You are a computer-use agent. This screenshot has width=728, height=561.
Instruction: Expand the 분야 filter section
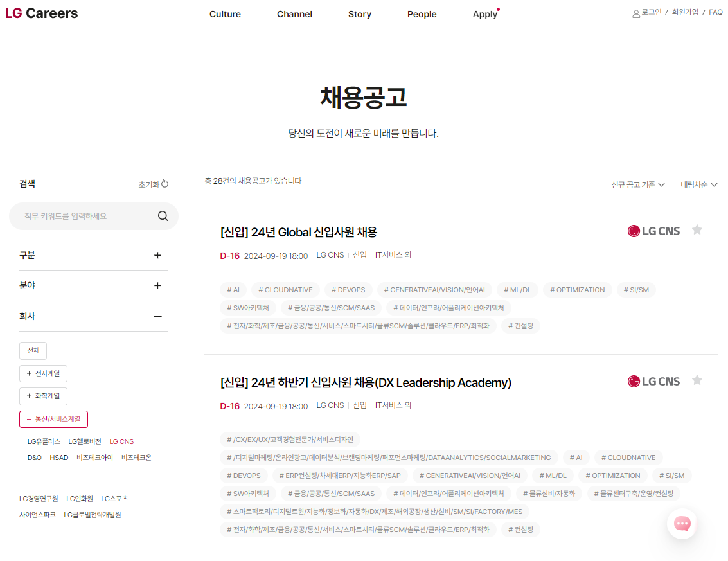click(x=93, y=285)
